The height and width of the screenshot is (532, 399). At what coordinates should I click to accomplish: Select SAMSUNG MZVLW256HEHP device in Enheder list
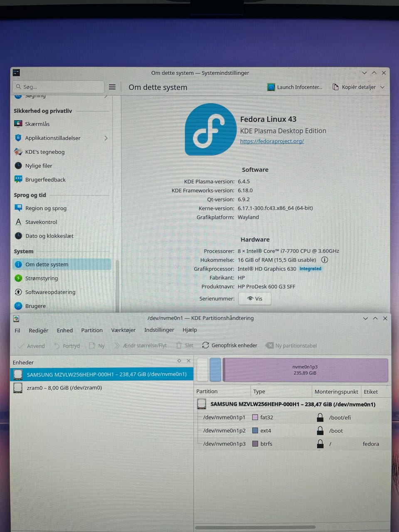coord(102,374)
